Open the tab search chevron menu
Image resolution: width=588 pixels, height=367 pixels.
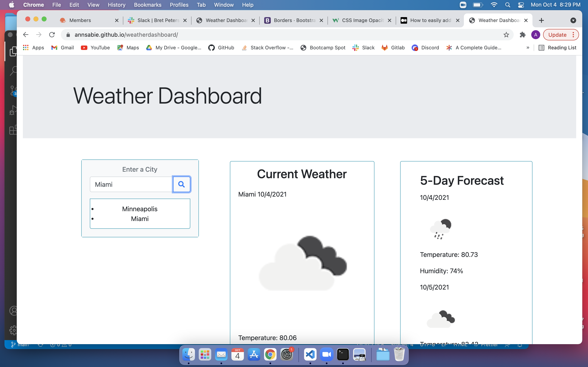coord(574,20)
